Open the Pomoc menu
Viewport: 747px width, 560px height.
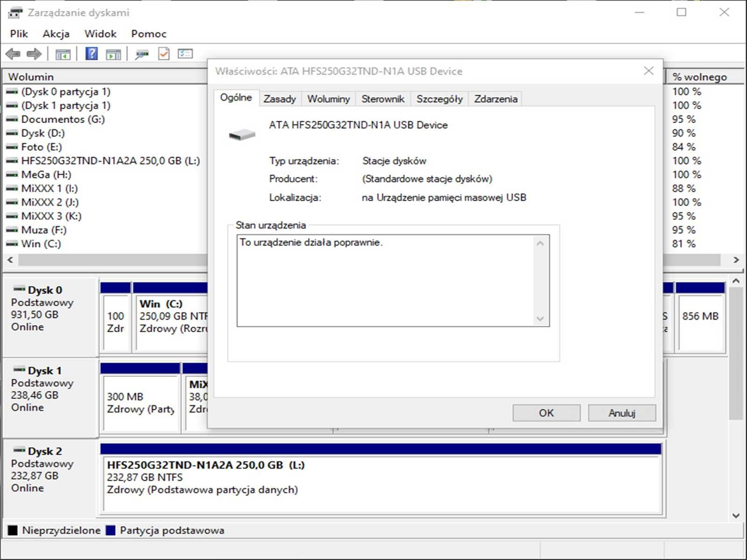[149, 34]
